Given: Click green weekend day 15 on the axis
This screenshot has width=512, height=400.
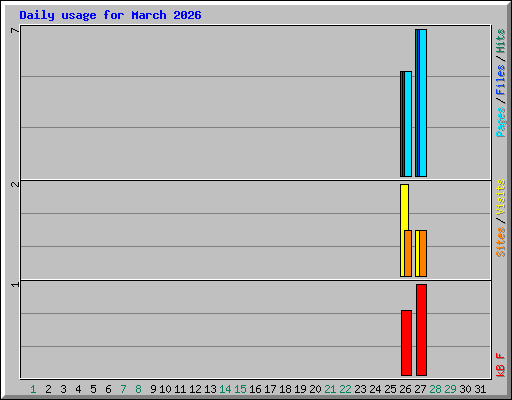Looking at the screenshot, I should pyautogui.click(x=240, y=389).
